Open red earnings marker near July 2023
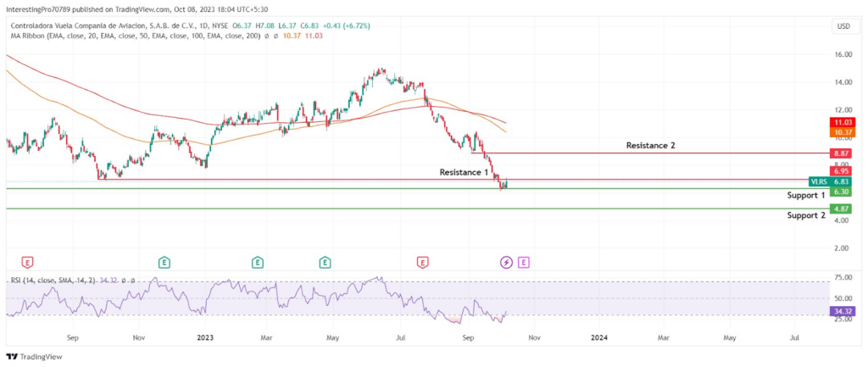The height and width of the screenshot is (367, 868). pos(423,262)
